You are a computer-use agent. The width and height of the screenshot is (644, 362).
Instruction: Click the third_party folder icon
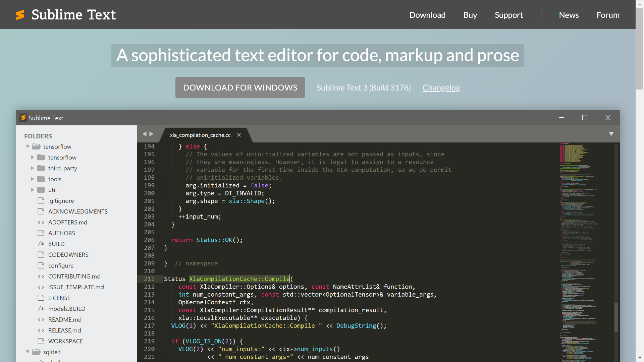point(41,168)
